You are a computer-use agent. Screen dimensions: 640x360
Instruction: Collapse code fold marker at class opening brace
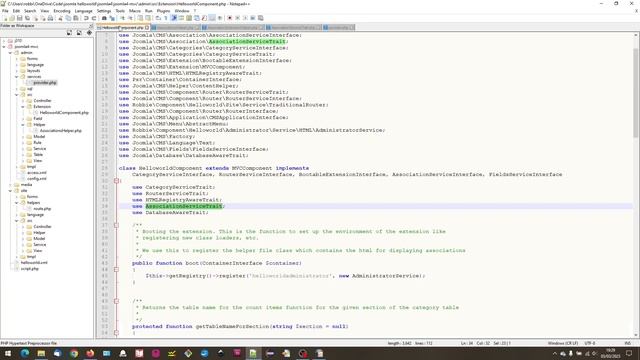(x=116, y=180)
